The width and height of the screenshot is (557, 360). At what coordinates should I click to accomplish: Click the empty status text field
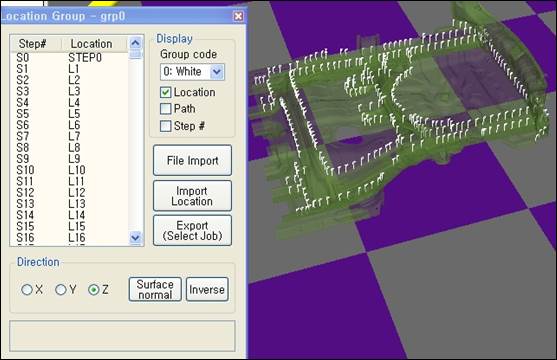point(122,336)
